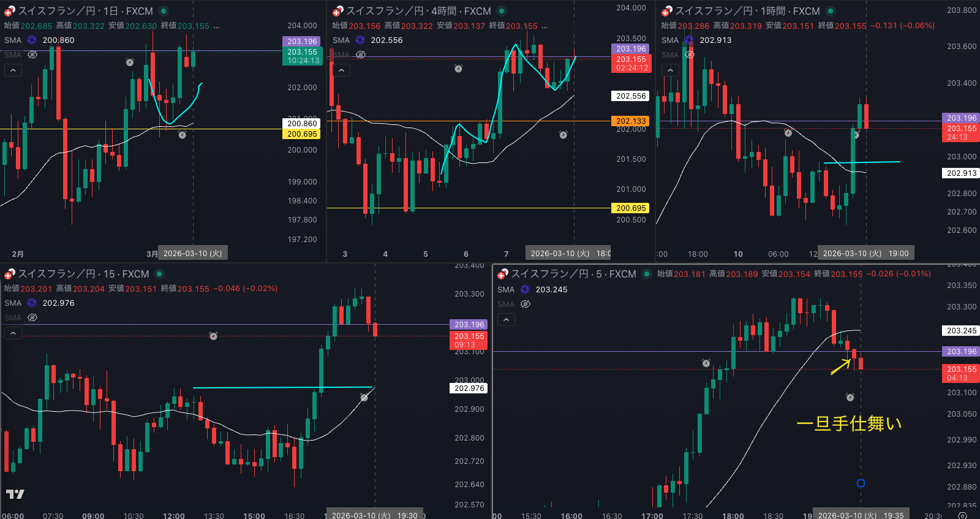The image size is (980, 519).
Task: Collapse the indicator legend on the daily chart
Action: coord(13,70)
